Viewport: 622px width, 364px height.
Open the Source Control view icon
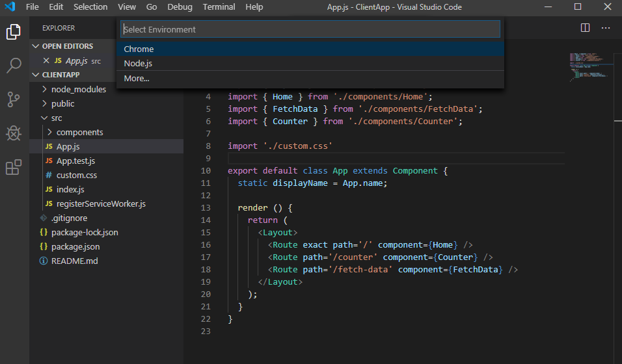[x=14, y=99]
